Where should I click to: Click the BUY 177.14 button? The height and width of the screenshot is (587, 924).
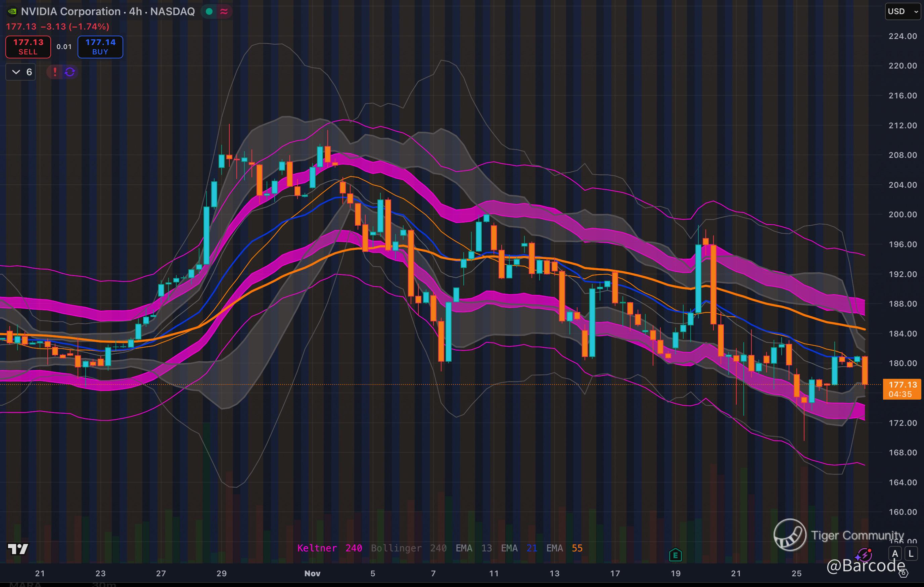100,47
